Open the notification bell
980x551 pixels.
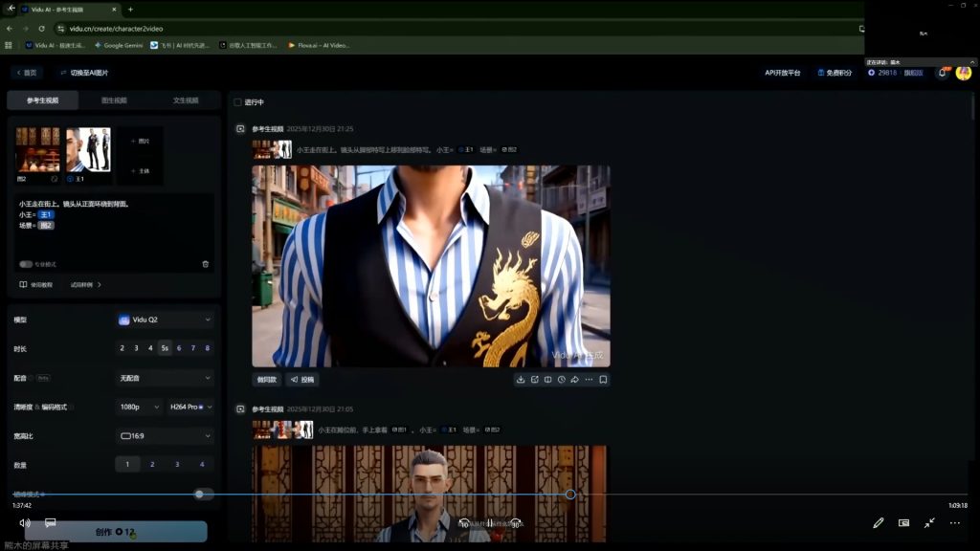[x=942, y=73]
